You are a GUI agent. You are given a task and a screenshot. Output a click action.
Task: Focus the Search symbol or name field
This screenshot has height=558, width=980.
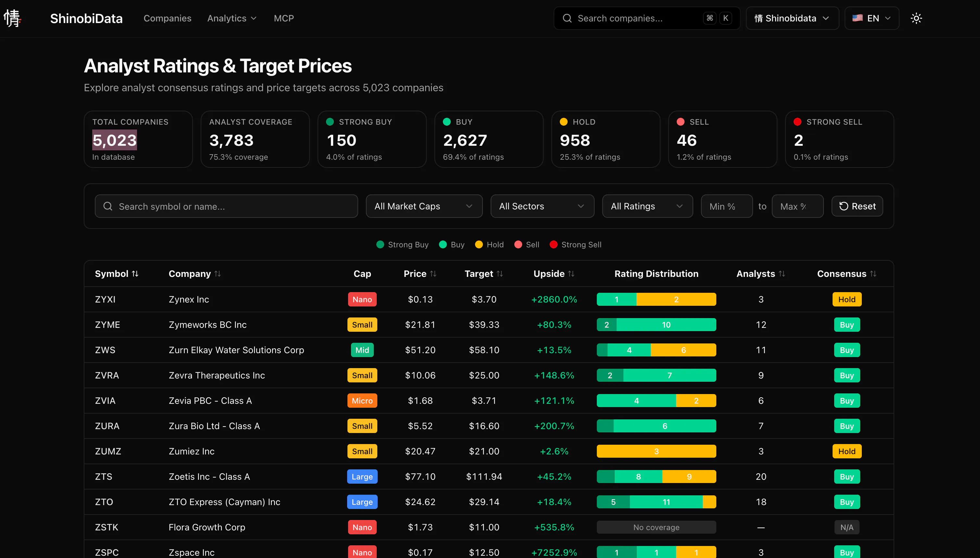pyautogui.click(x=226, y=206)
